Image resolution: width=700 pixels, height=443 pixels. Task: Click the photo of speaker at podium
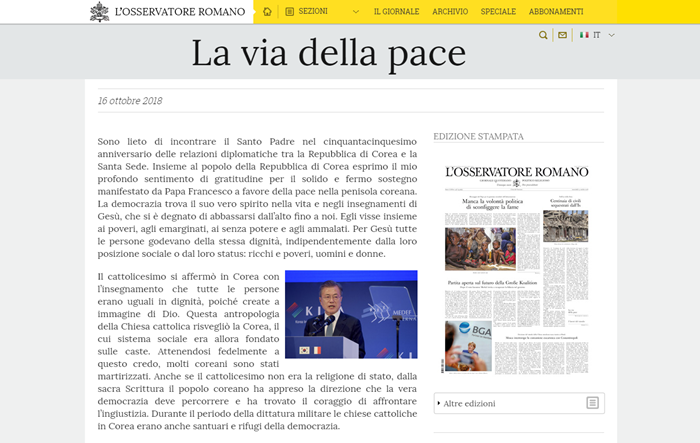click(x=351, y=314)
